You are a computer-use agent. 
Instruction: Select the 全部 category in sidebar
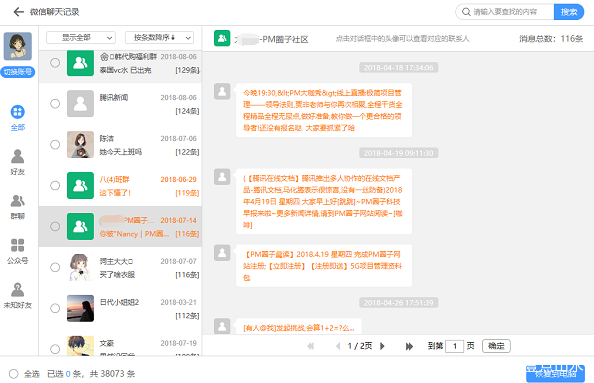click(x=17, y=118)
